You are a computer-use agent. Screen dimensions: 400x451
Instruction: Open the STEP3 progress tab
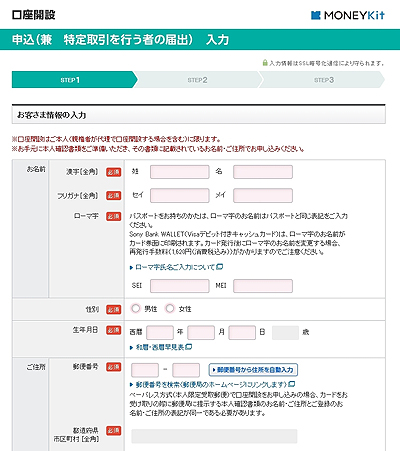click(323, 80)
